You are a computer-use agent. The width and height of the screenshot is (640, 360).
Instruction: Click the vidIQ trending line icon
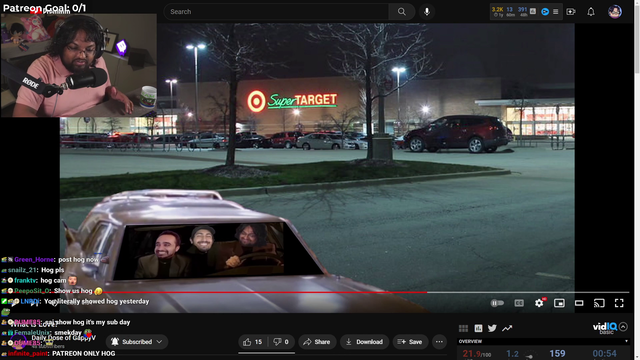(x=507, y=328)
